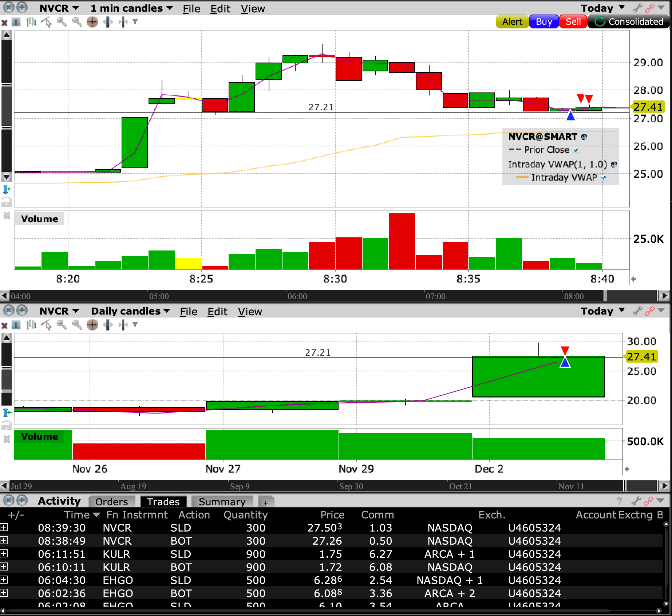This screenshot has height=616, width=672.
Task: Click the yellow Alert button
Action: (x=512, y=22)
